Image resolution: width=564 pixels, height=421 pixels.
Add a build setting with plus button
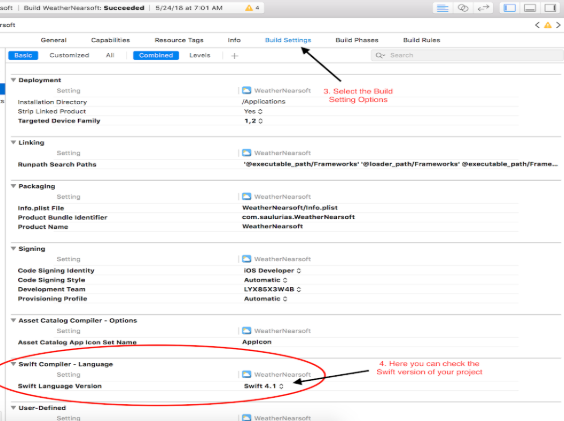click(235, 56)
